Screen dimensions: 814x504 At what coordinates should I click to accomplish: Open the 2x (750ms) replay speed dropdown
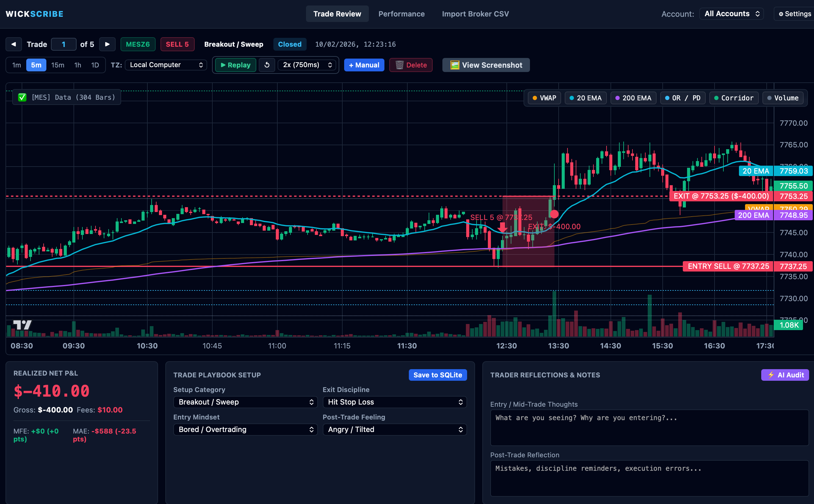coord(307,65)
